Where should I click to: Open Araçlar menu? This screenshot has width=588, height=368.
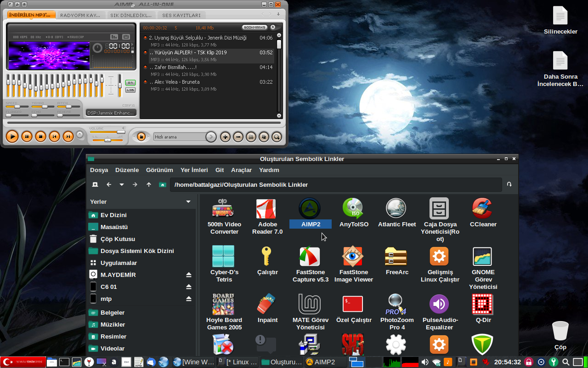pyautogui.click(x=241, y=170)
